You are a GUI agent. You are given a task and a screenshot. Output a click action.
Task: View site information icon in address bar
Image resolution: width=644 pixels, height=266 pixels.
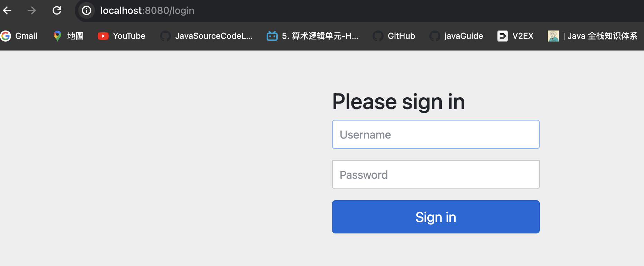point(86,10)
